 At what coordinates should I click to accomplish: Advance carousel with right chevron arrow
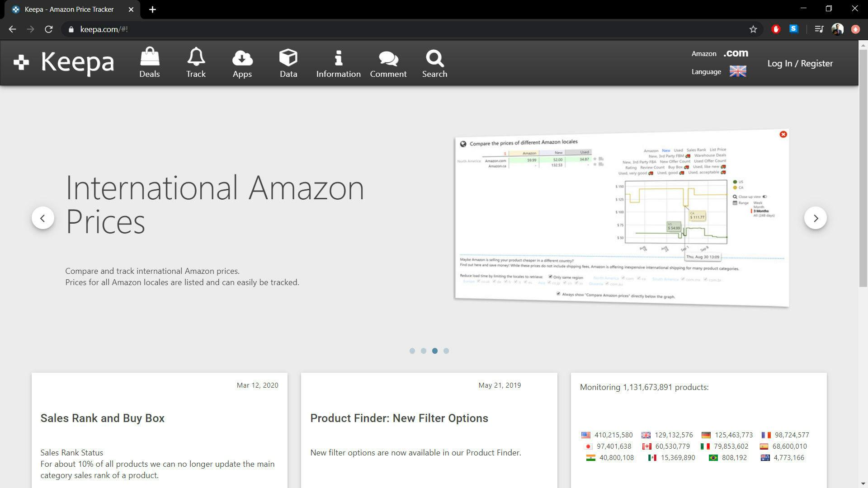pos(815,218)
